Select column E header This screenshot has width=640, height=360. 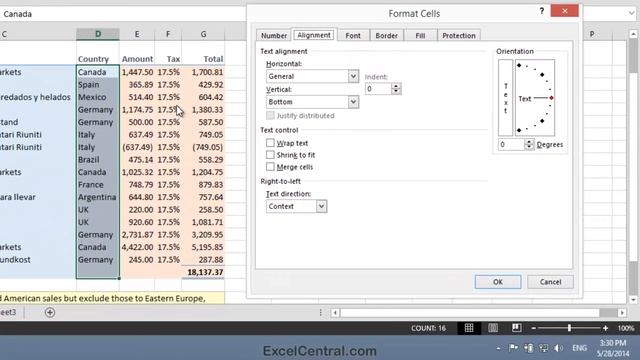point(137,34)
